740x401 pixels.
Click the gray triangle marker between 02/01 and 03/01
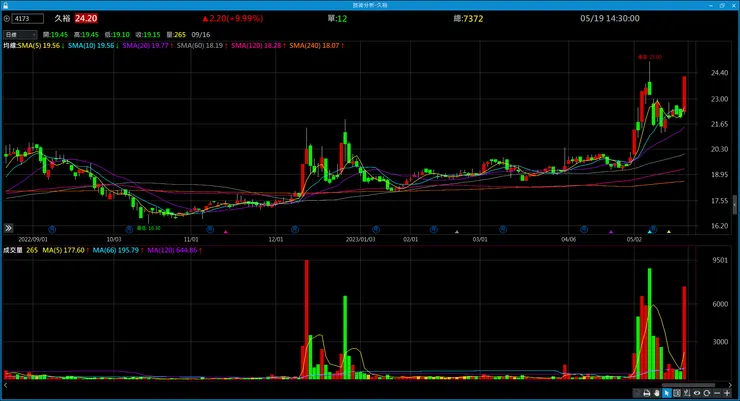(x=456, y=232)
